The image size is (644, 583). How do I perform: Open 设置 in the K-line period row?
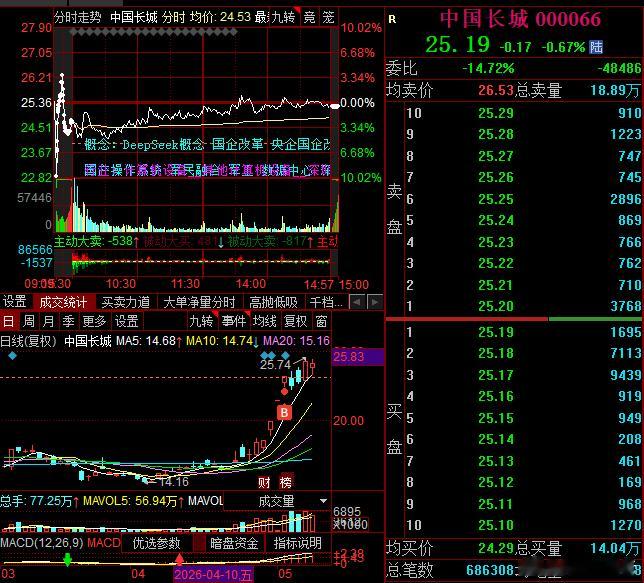click(126, 321)
